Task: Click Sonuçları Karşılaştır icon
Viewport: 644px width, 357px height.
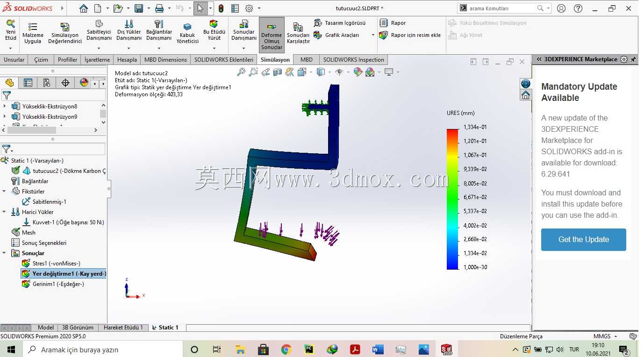Action: pyautogui.click(x=298, y=33)
